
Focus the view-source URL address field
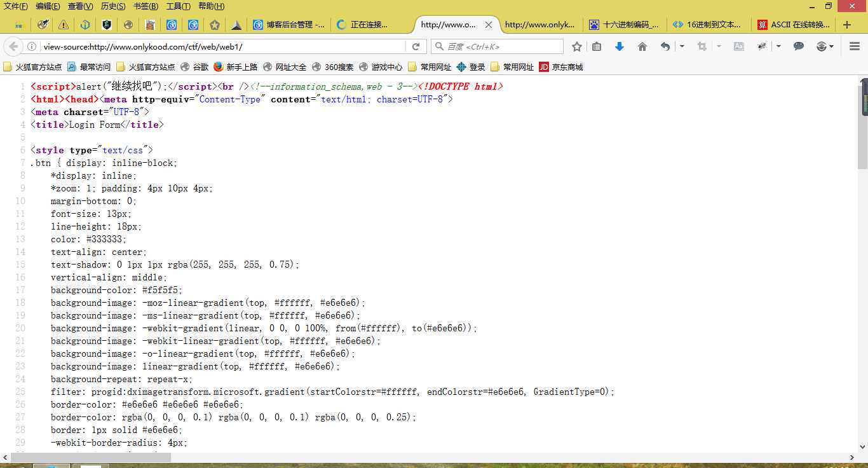coord(222,46)
